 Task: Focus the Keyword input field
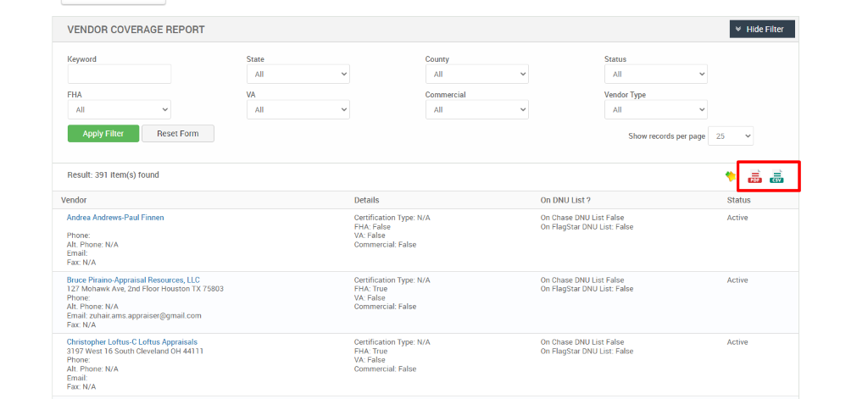point(120,75)
